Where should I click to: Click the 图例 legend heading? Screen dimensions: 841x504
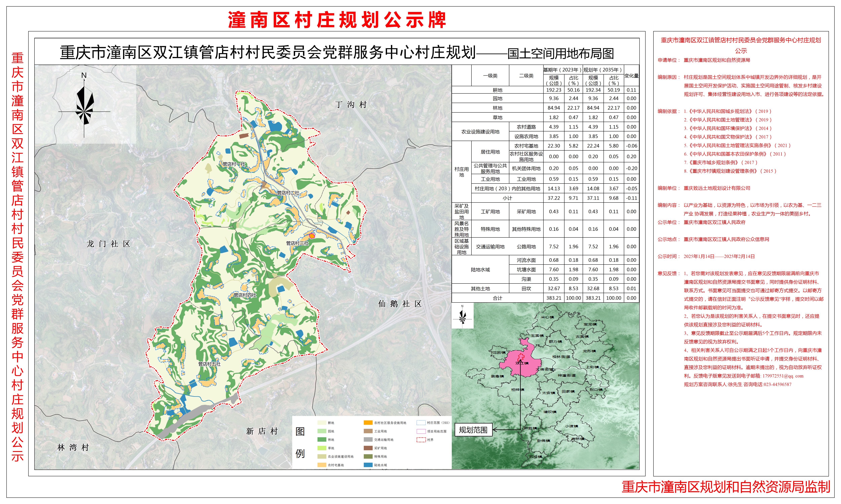point(300,442)
